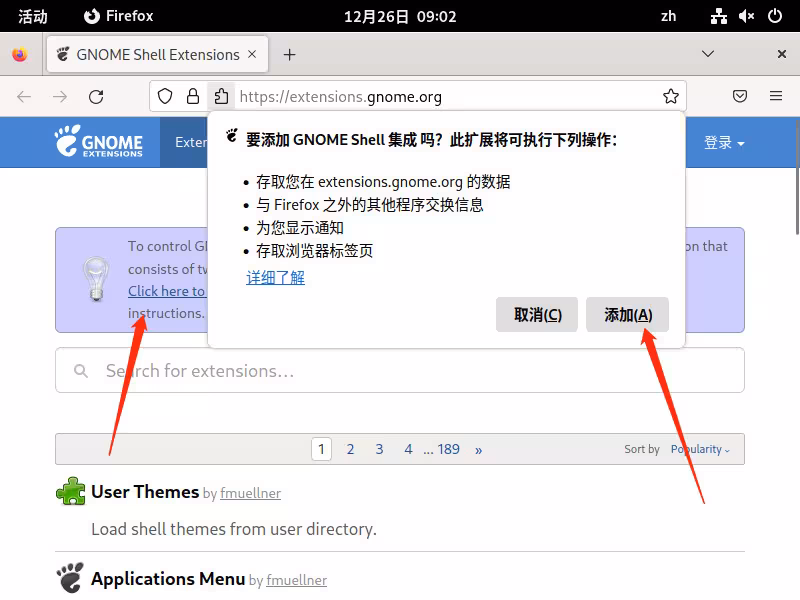
Task: Open fmuellner author link for Applications Menu
Action: (296, 580)
